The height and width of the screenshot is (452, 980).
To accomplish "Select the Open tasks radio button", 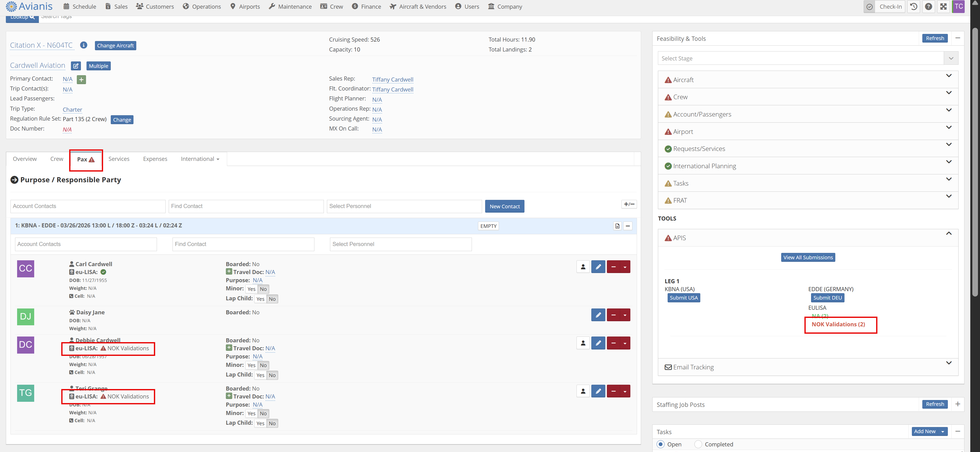I will click(x=661, y=444).
